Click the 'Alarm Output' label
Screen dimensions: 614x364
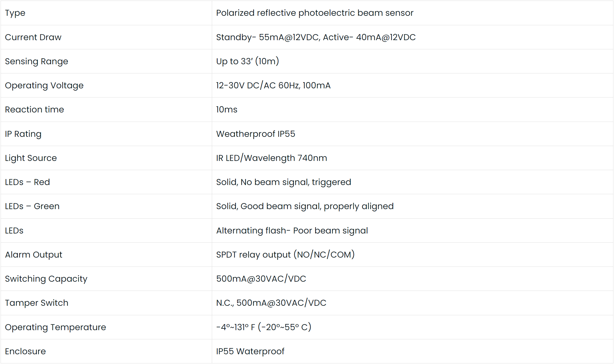[x=34, y=255]
